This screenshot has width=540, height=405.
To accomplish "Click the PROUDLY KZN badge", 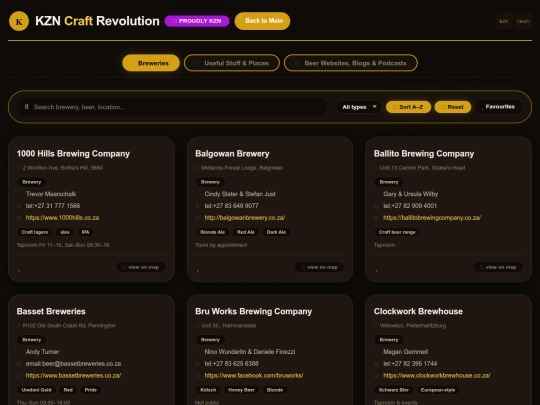I will coord(197,21).
